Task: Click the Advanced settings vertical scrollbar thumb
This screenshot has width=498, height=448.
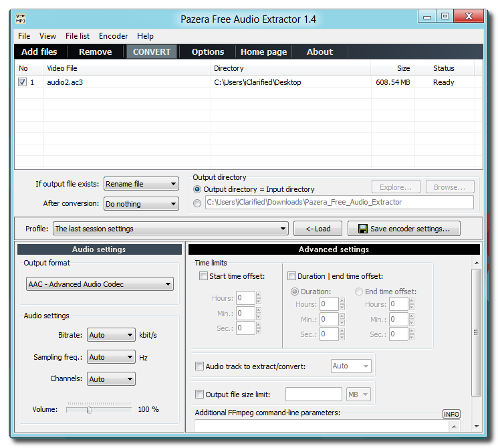Action: coord(476,332)
